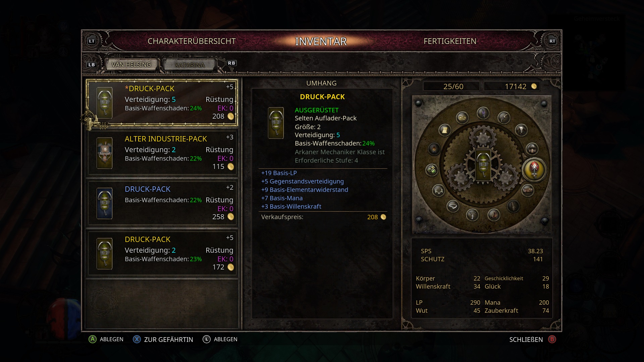
Task: Select the helmet slot in the equipment wheel
Action: pyautogui.click(x=532, y=149)
